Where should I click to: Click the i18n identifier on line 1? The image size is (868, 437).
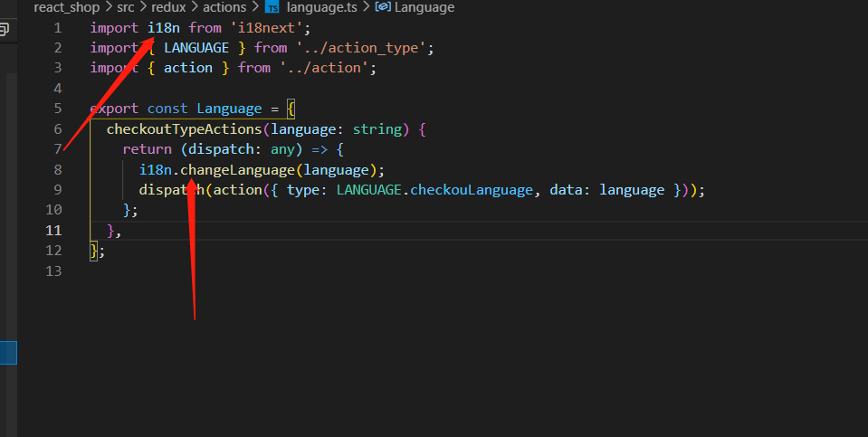coord(164,28)
